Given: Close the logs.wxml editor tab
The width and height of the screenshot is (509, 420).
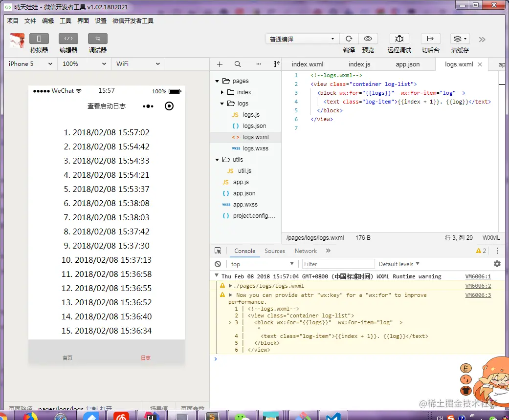Looking at the screenshot, I should pos(480,64).
